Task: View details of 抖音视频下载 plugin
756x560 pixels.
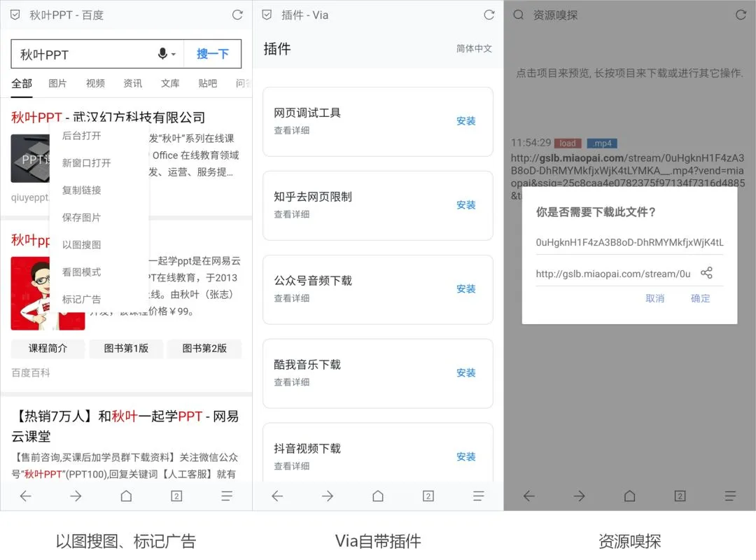Action: (292, 466)
